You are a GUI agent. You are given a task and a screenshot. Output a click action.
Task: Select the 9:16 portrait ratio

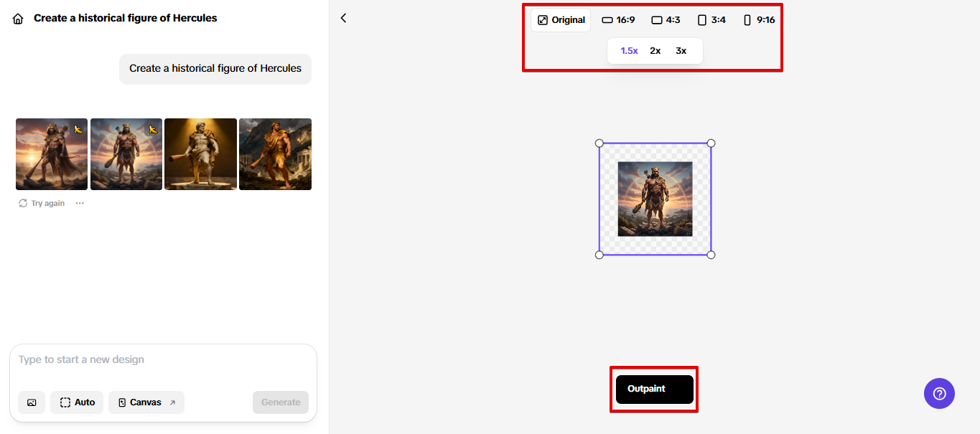pyautogui.click(x=759, y=20)
